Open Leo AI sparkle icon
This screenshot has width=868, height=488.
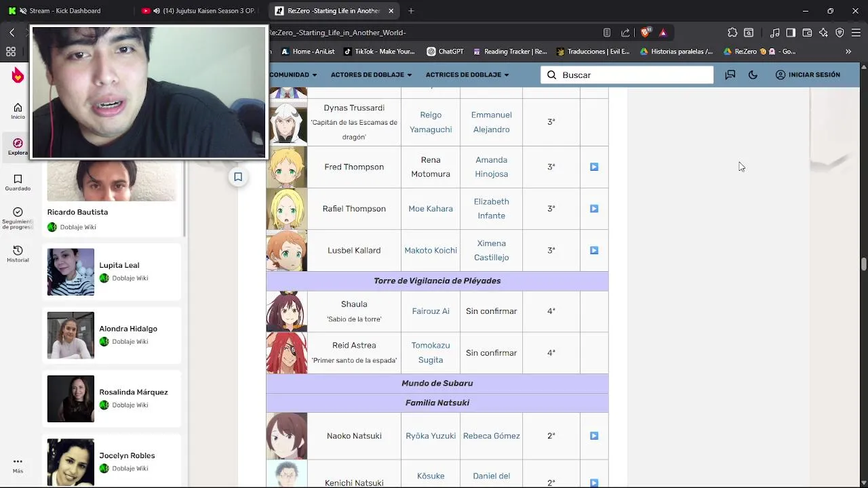(x=823, y=33)
